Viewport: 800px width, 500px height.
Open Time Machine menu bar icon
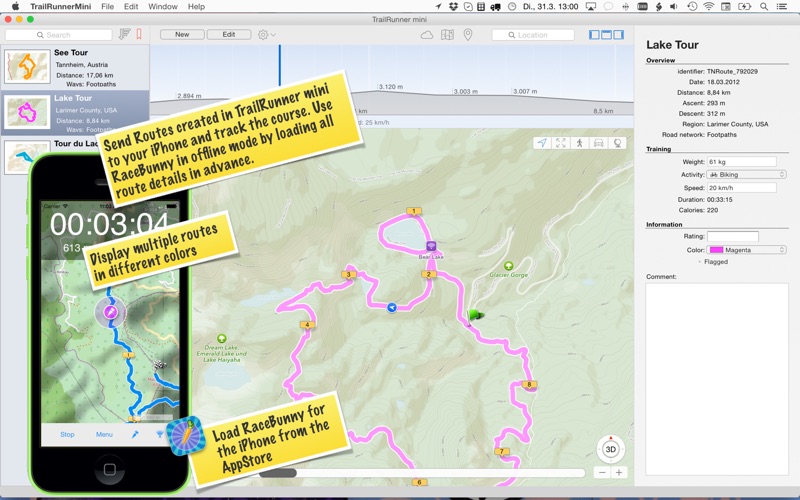click(x=692, y=7)
